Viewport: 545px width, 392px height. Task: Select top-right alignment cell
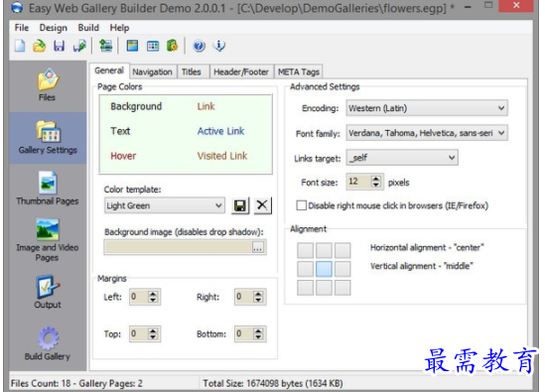[342, 250]
